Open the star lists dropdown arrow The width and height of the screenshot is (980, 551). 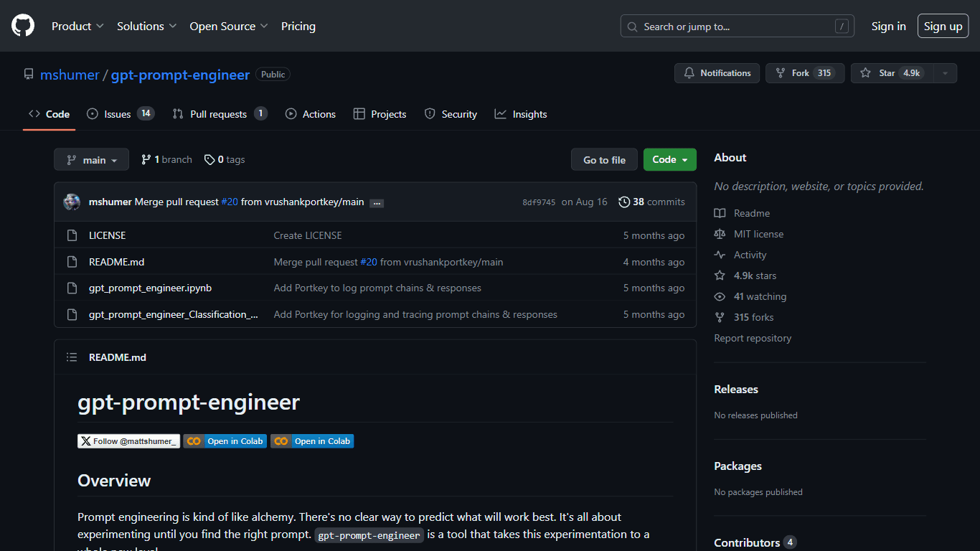945,73
